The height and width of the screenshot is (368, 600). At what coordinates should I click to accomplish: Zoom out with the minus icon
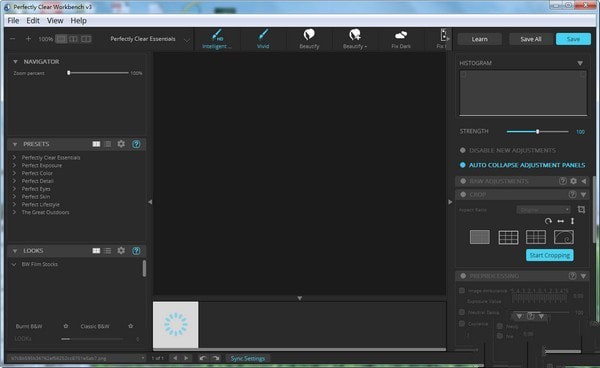pyautogui.click(x=13, y=39)
